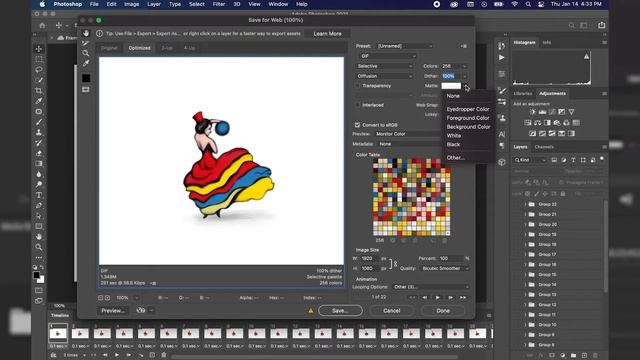Screen dimensions: 640x360
Task: Click the white Matte color swatch
Action: point(451,86)
